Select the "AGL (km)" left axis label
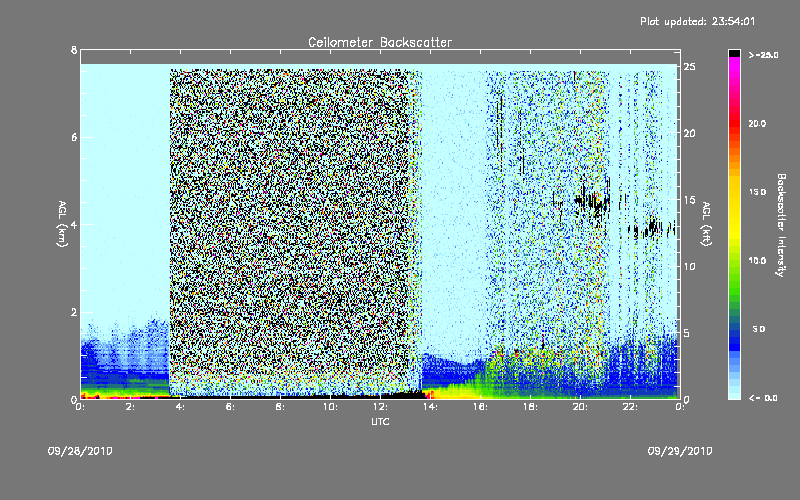The image size is (800, 500). click(62, 224)
